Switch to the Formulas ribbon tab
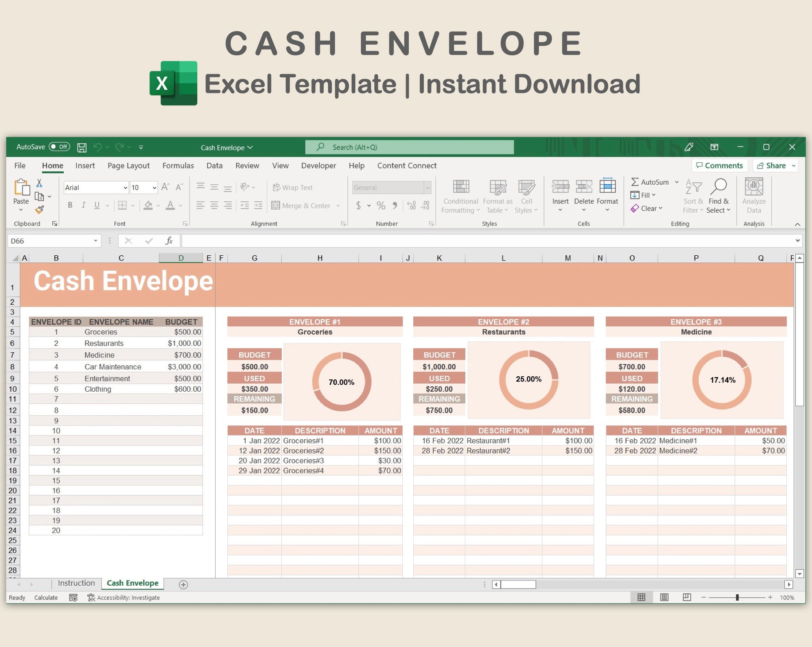812x647 pixels. [x=178, y=166]
